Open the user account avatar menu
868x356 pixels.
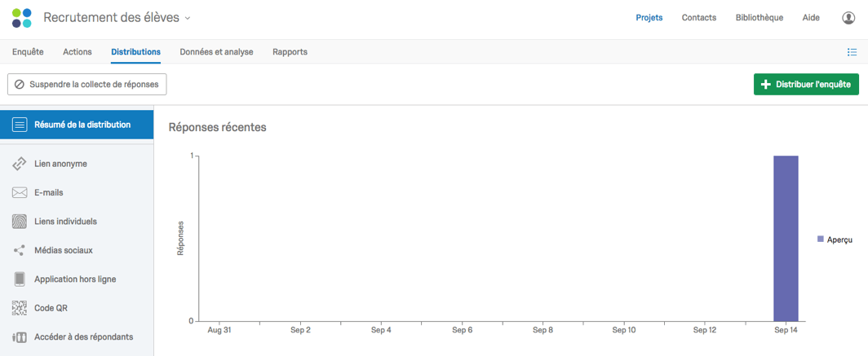[x=848, y=18]
